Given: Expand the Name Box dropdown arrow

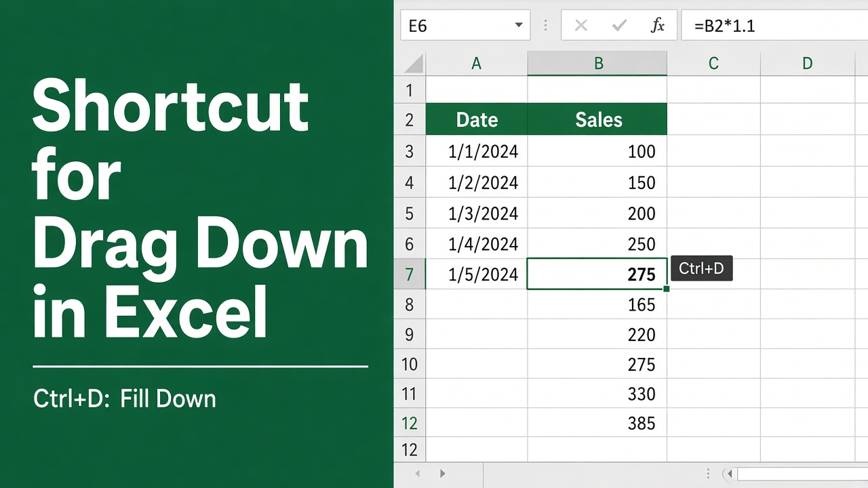Looking at the screenshot, I should (519, 26).
